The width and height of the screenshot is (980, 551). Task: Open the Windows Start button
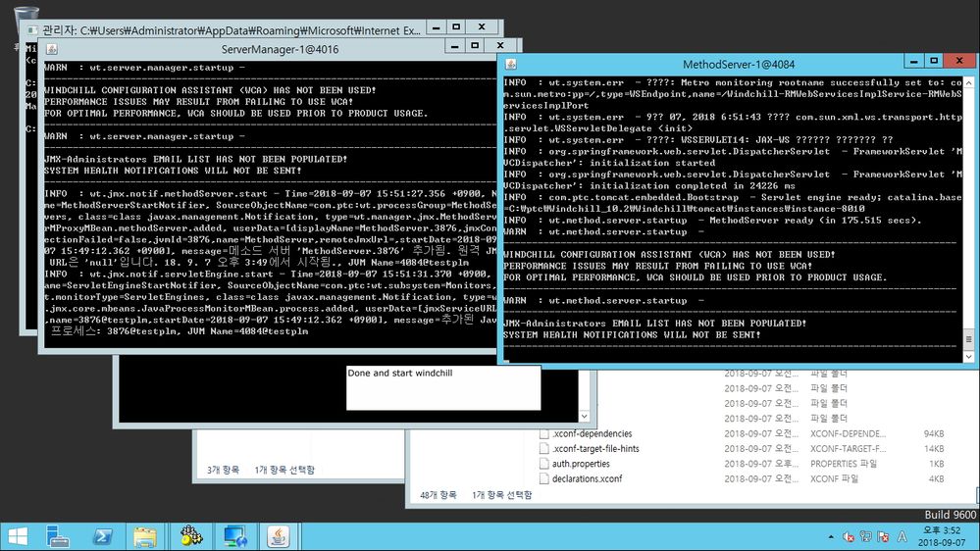(18, 536)
